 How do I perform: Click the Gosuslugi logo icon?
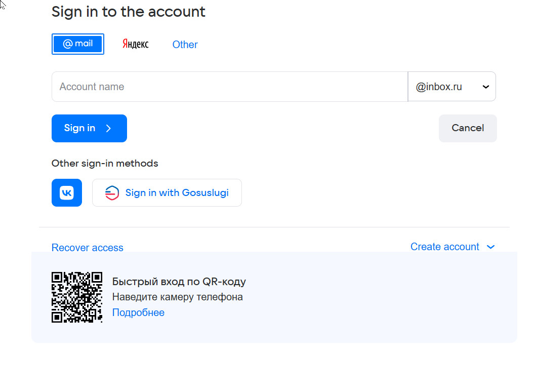112,193
